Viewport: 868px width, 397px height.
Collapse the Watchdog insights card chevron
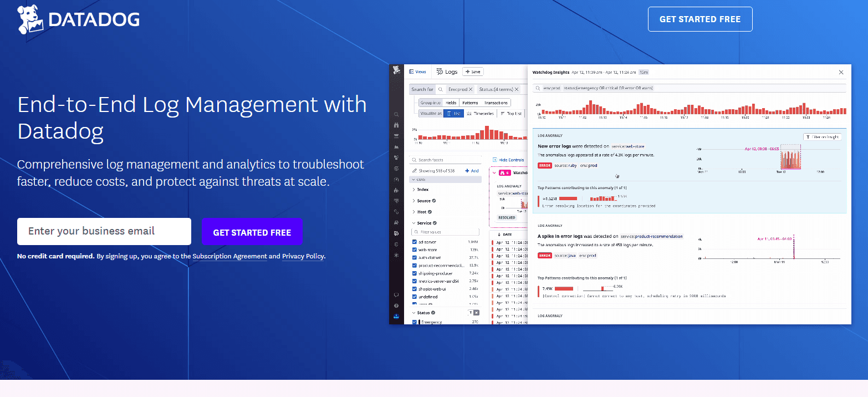[x=494, y=172]
